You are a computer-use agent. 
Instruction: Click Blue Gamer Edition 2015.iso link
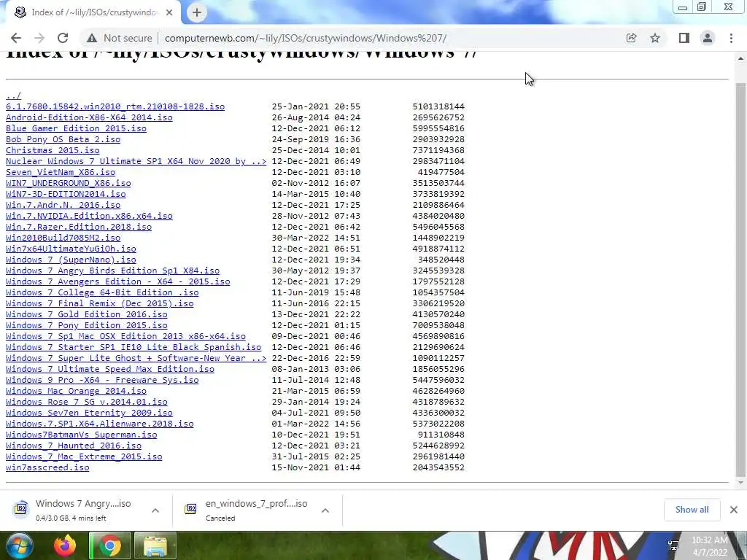pyautogui.click(x=76, y=128)
